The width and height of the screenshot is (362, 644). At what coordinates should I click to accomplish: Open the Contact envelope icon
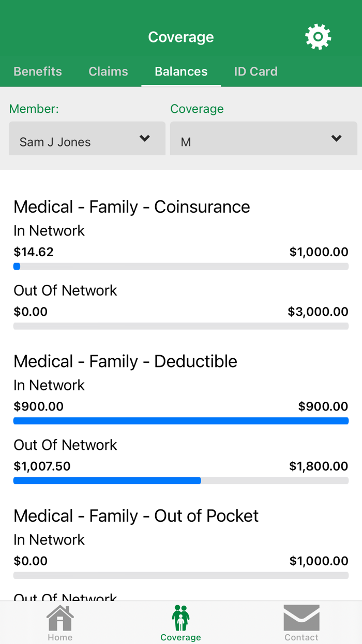(301, 616)
